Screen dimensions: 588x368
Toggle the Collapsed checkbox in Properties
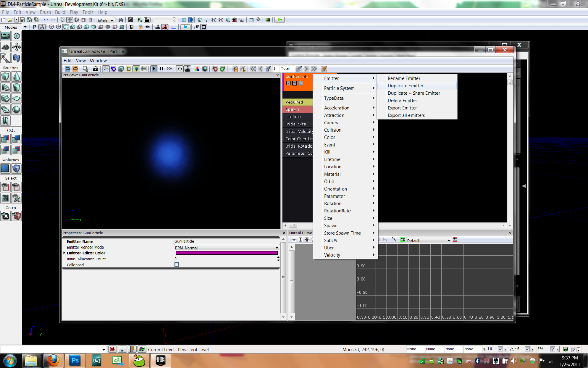pos(176,265)
